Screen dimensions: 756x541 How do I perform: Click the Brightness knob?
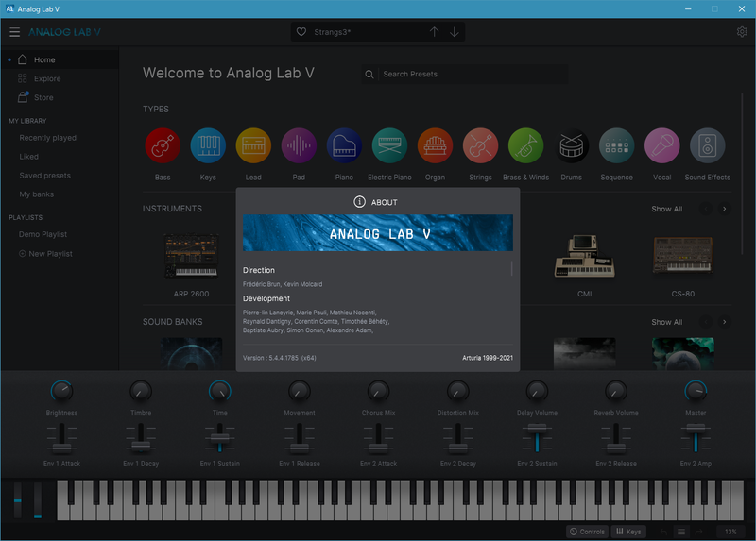[61, 391]
